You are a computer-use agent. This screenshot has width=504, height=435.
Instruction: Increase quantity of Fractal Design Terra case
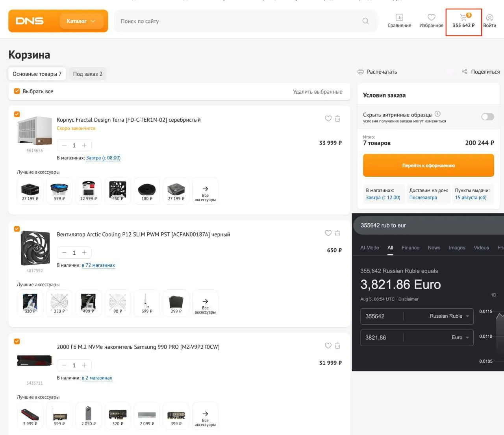(x=84, y=145)
